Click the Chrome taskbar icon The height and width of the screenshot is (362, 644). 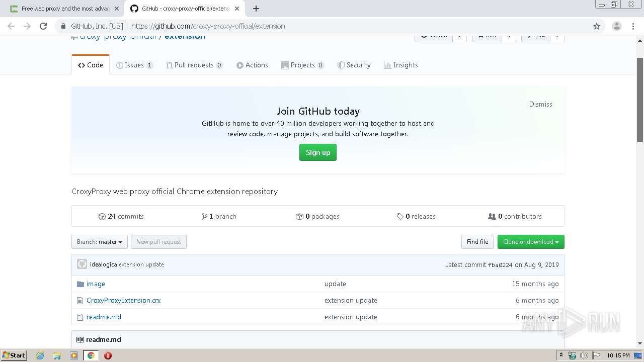pos(91,355)
